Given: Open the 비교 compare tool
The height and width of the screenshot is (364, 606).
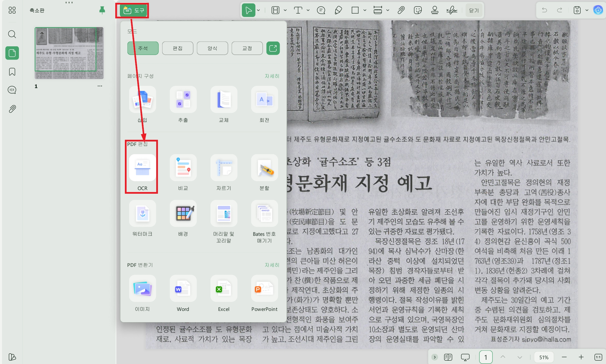Looking at the screenshot, I should click(x=183, y=173).
